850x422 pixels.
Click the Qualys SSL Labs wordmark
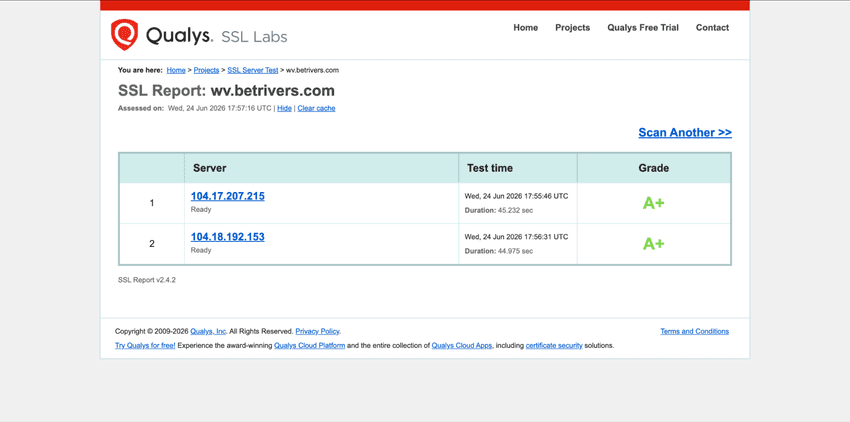[x=216, y=36]
